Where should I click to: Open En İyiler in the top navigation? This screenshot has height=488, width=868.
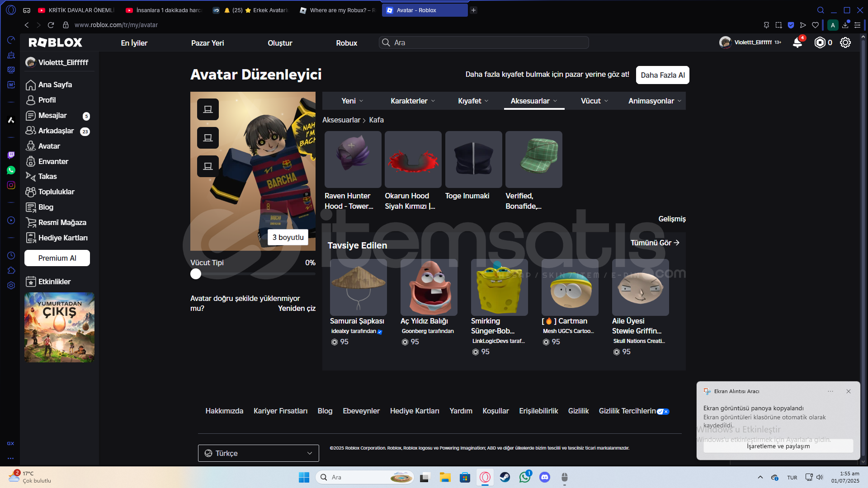tap(134, 43)
